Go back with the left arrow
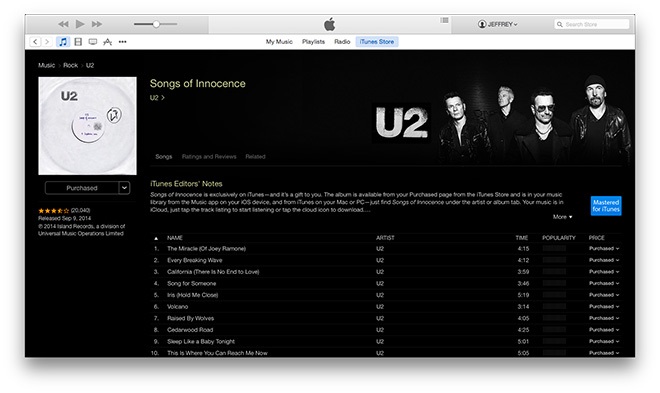 [x=35, y=42]
